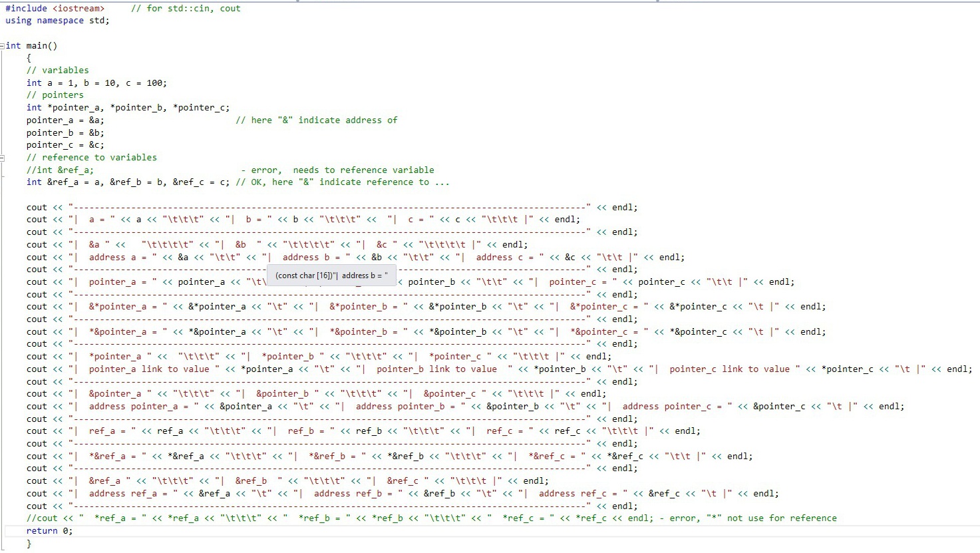Expand the outlining margin near #include line
This screenshot has height=553, width=980.
click(3, 9)
